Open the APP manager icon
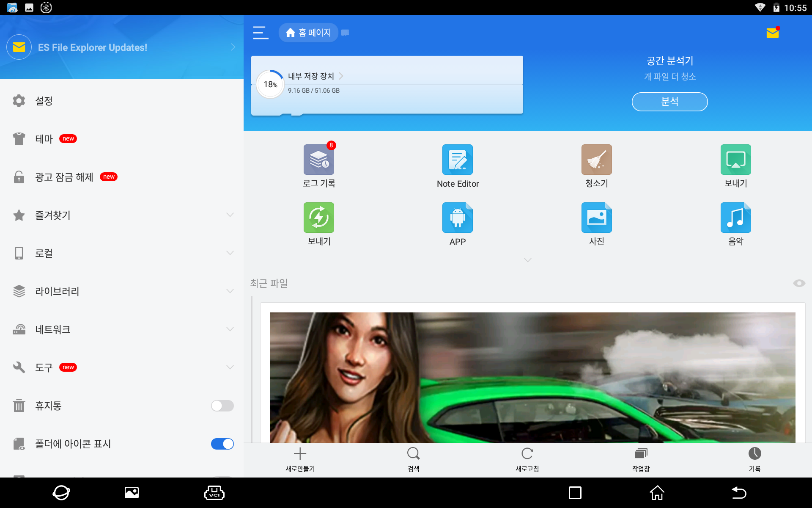This screenshot has width=812, height=508. coord(458,218)
